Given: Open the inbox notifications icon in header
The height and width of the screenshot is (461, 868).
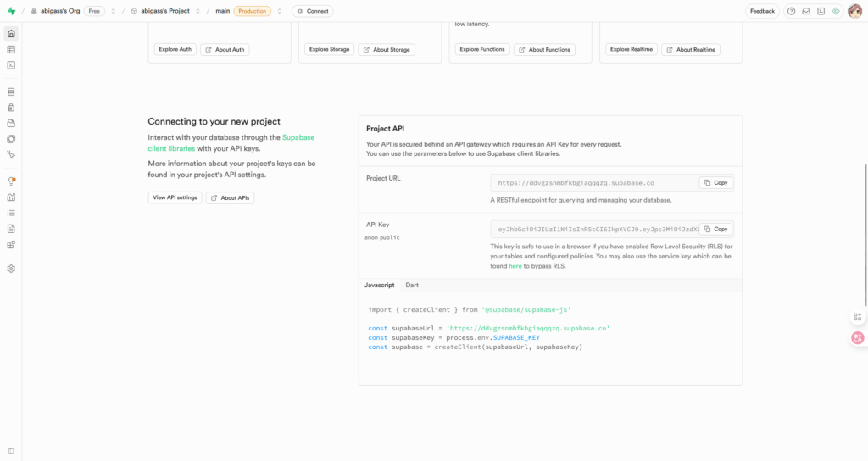Looking at the screenshot, I should [806, 11].
